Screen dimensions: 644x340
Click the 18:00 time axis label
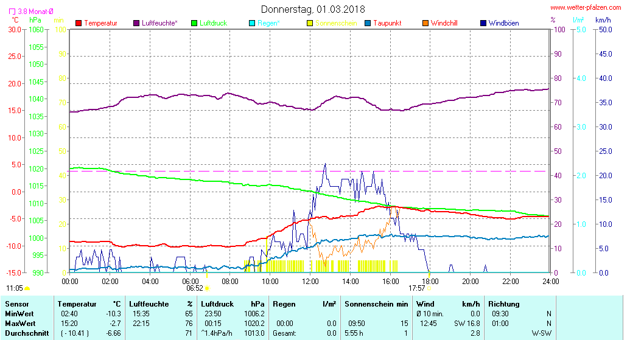pyautogui.click(x=430, y=281)
